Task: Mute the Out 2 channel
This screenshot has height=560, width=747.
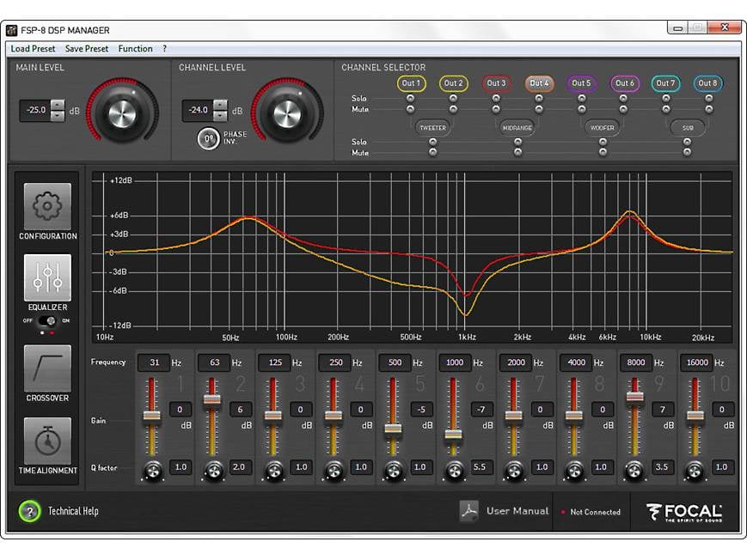Action: click(x=453, y=109)
